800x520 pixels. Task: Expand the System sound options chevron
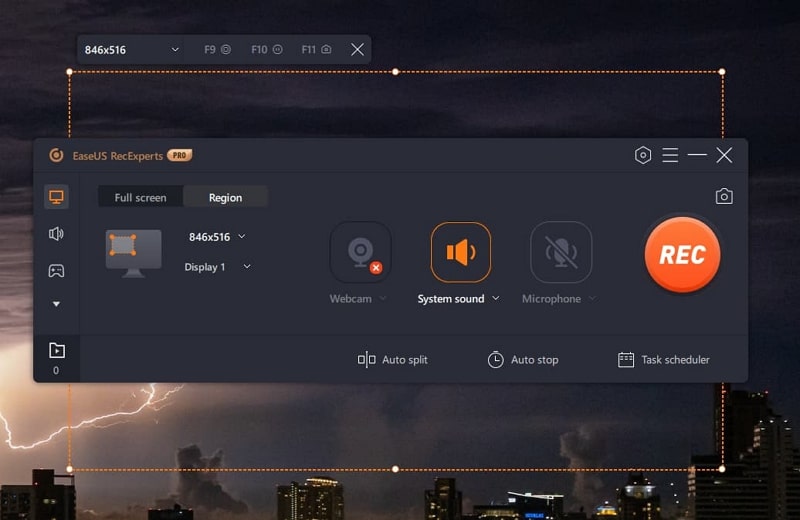click(x=496, y=298)
